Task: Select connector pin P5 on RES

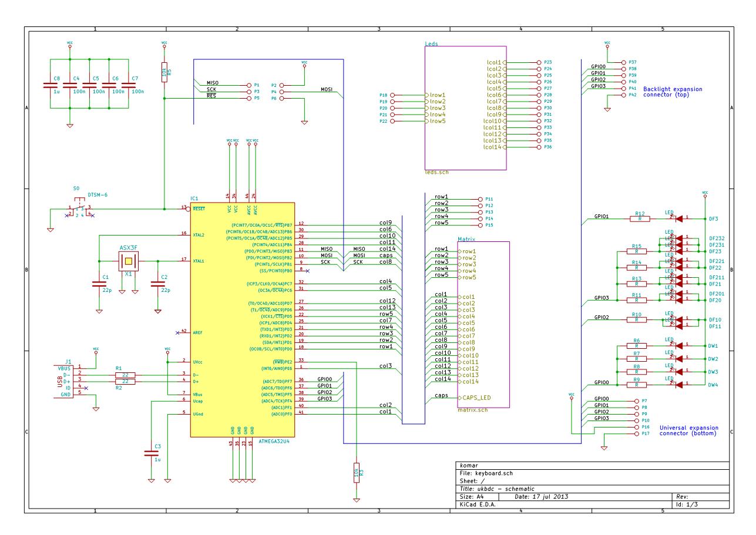Action: click(248, 99)
